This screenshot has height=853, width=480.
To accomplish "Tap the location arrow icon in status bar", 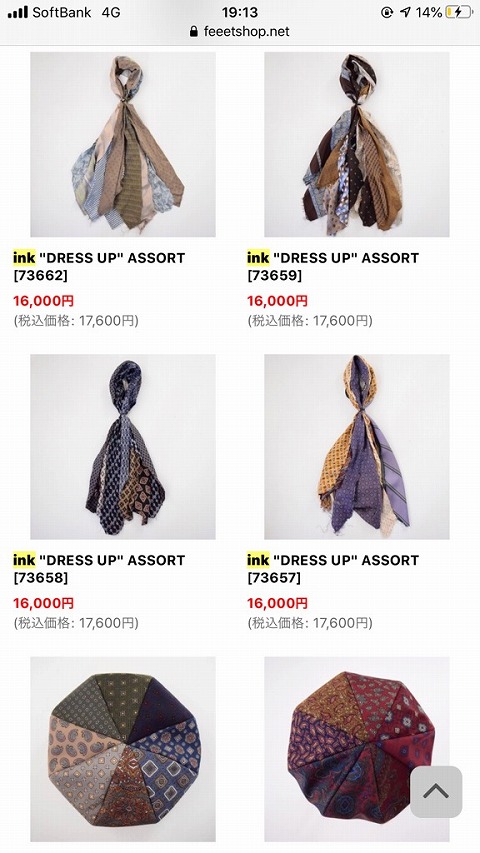I will pos(405,13).
